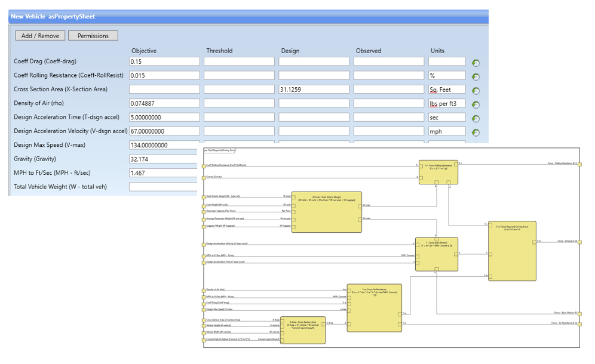Open the Permissions dialog
Viewport: 595px width, 364px height.
tap(93, 35)
